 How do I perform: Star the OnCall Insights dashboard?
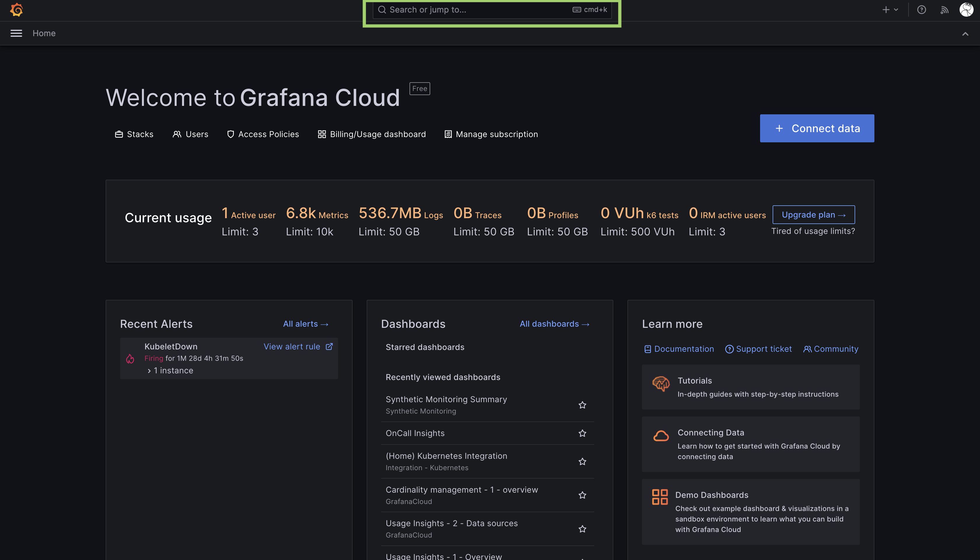point(582,433)
